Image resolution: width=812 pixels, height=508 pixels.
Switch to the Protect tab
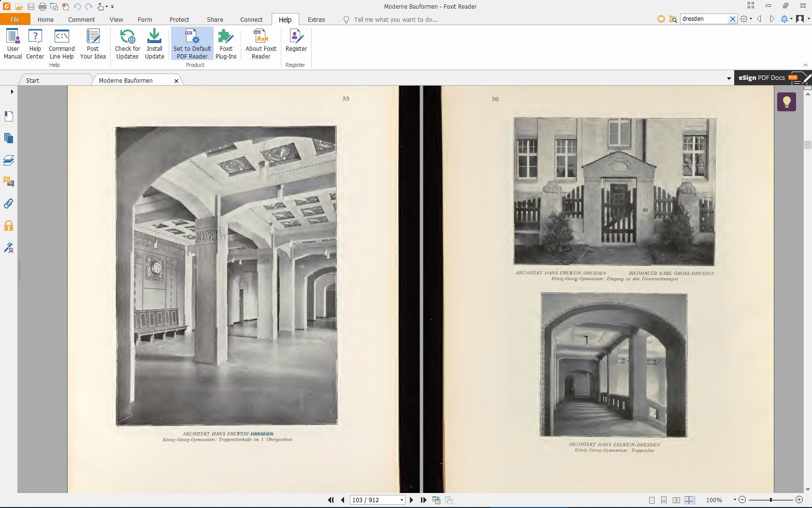pos(179,19)
